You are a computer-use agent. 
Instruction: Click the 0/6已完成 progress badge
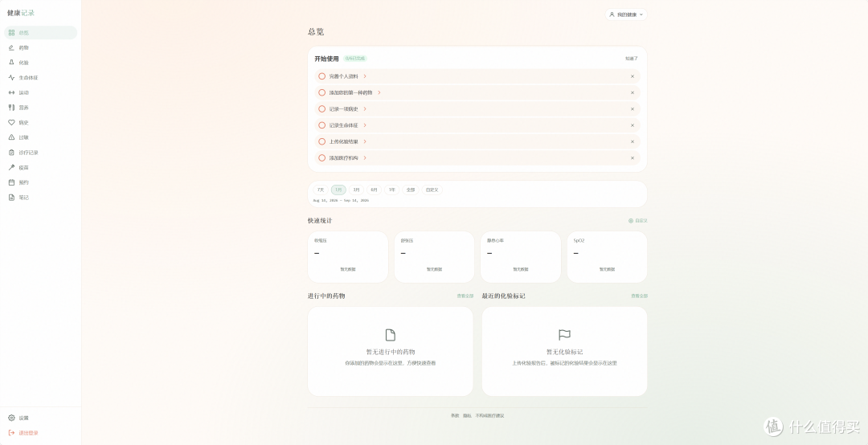355,59
